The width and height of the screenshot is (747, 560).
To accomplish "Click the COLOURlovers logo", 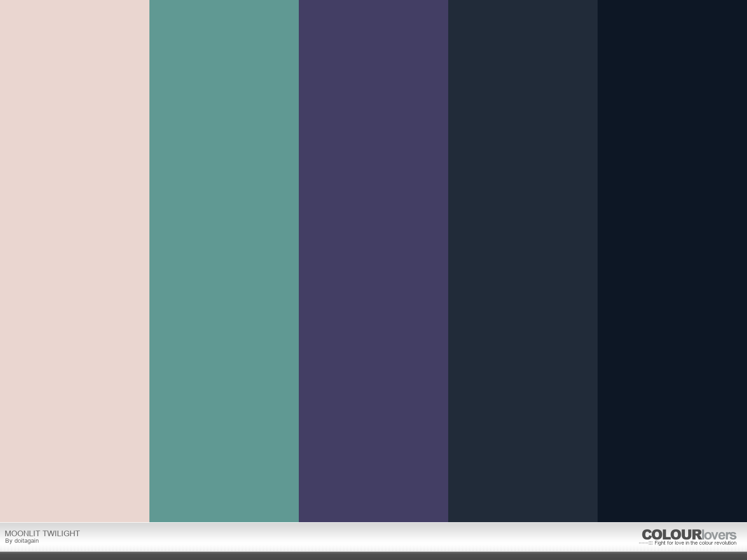I will [689, 535].
